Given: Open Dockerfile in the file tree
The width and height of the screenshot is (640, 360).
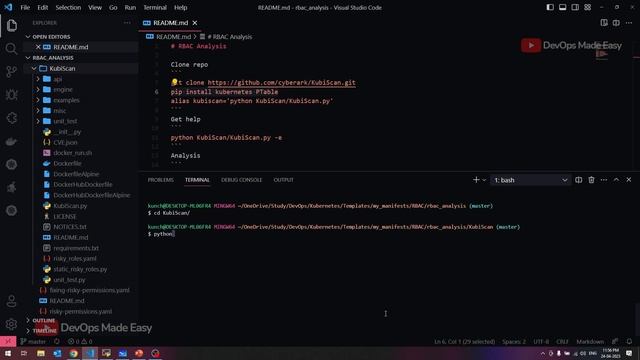Looking at the screenshot, I should pyautogui.click(x=67, y=163).
